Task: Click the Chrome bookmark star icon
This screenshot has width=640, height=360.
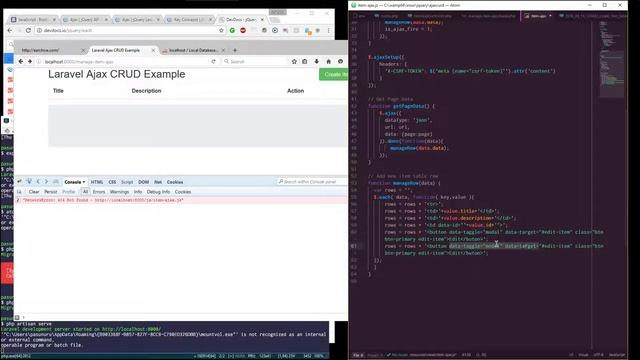Action: coord(221,30)
